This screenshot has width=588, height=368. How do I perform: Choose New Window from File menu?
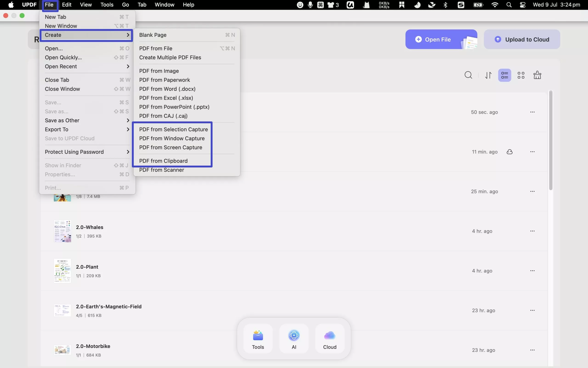pos(87,26)
